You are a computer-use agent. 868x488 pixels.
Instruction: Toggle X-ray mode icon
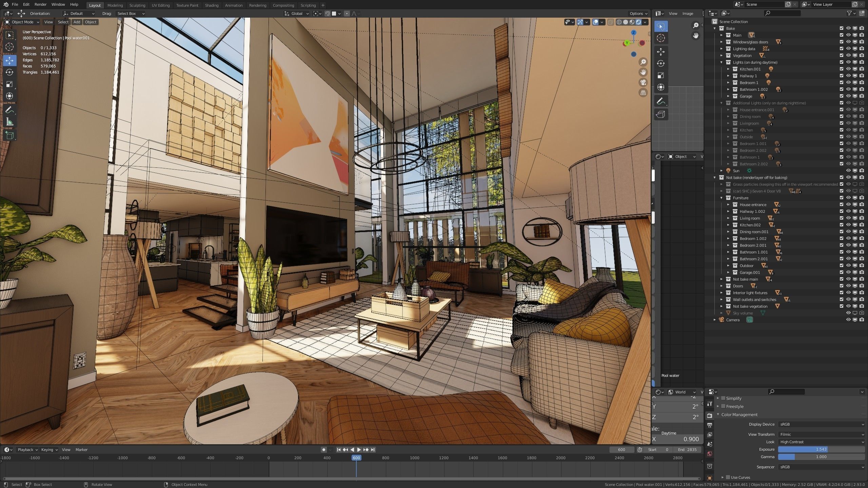tap(611, 22)
